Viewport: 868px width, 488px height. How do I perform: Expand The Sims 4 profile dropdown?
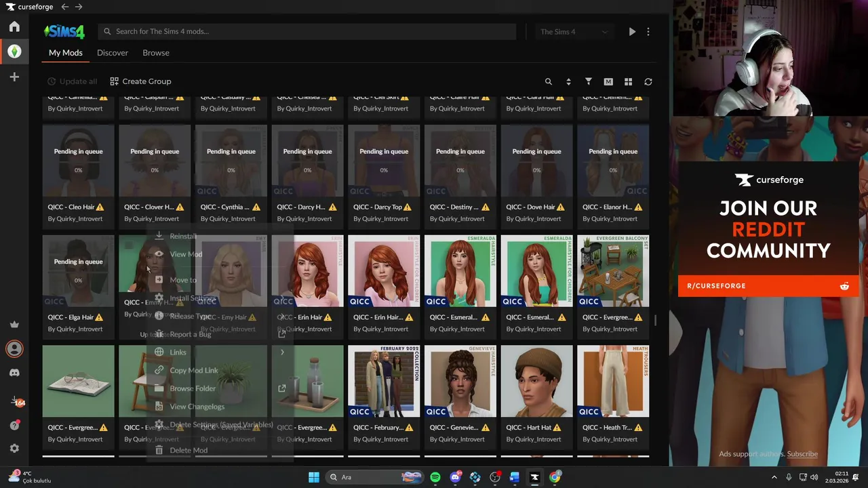point(574,32)
